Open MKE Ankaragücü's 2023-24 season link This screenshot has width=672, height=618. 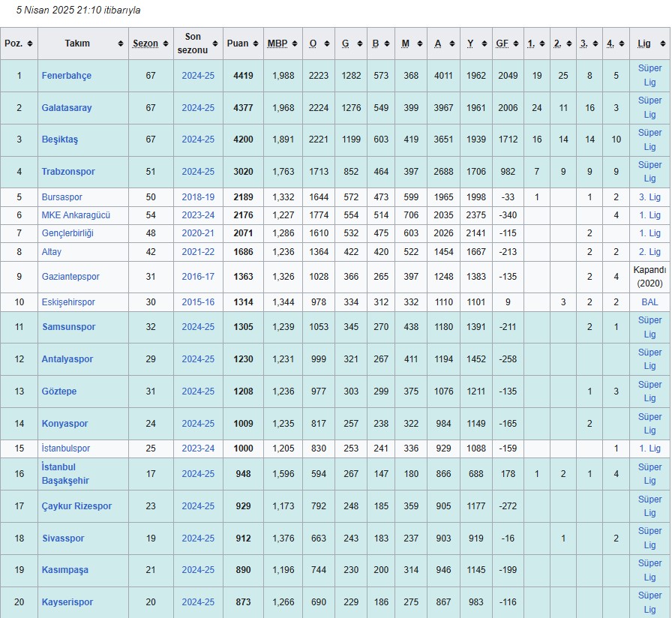click(x=198, y=215)
